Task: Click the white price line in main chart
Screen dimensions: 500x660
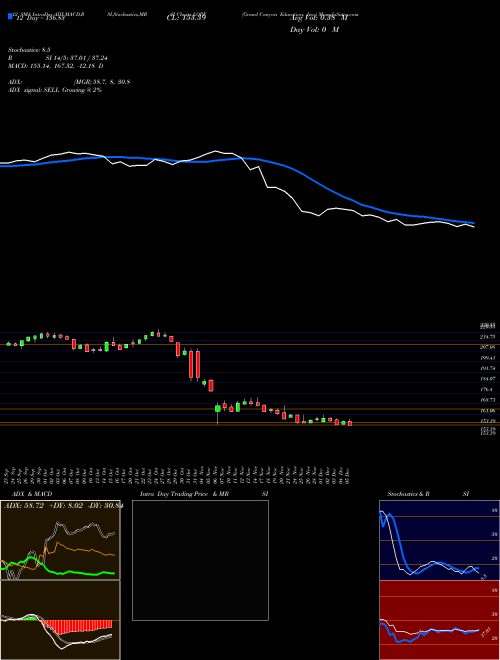Action: tap(269, 186)
